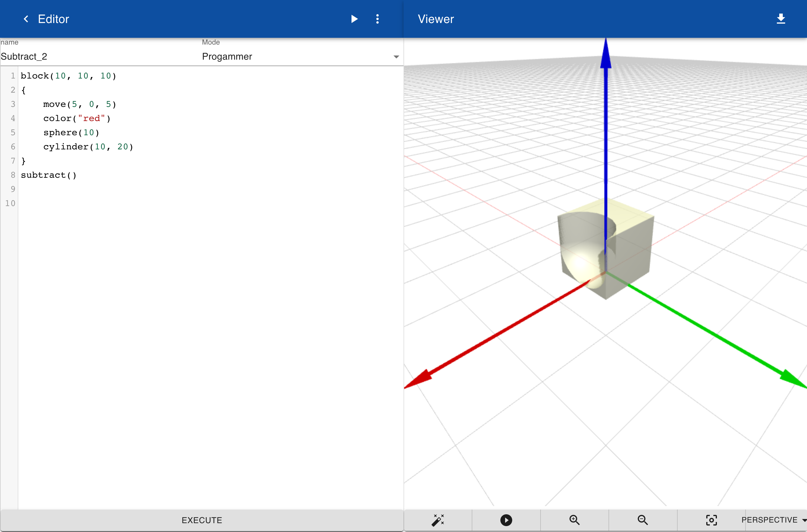Zoom in on the 3D view

[x=574, y=520]
